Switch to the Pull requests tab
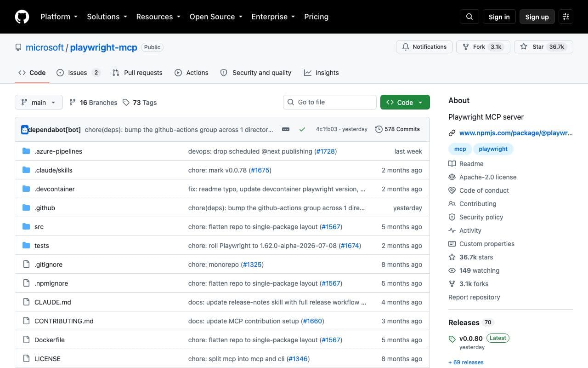The height and width of the screenshot is (368, 588). [x=137, y=73]
